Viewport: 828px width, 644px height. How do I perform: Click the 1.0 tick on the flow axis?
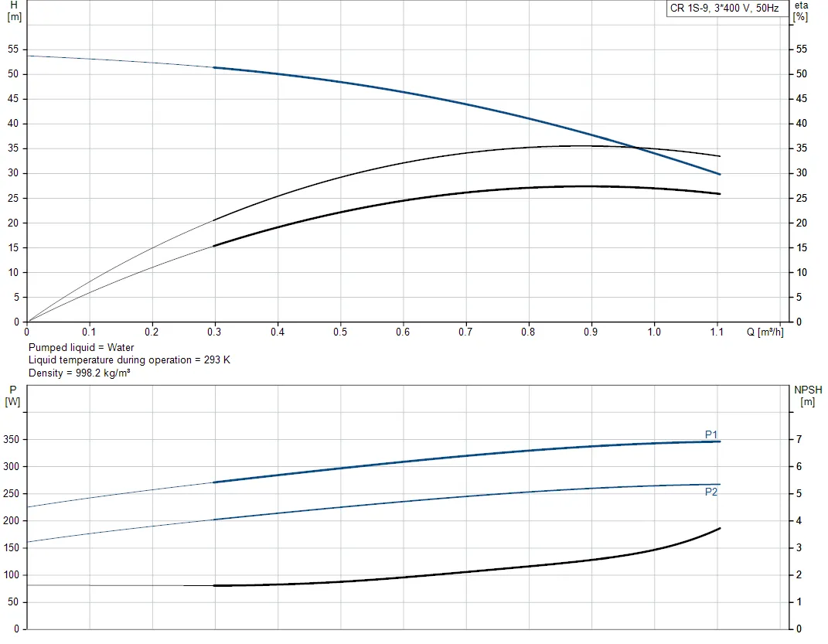(654, 332)
